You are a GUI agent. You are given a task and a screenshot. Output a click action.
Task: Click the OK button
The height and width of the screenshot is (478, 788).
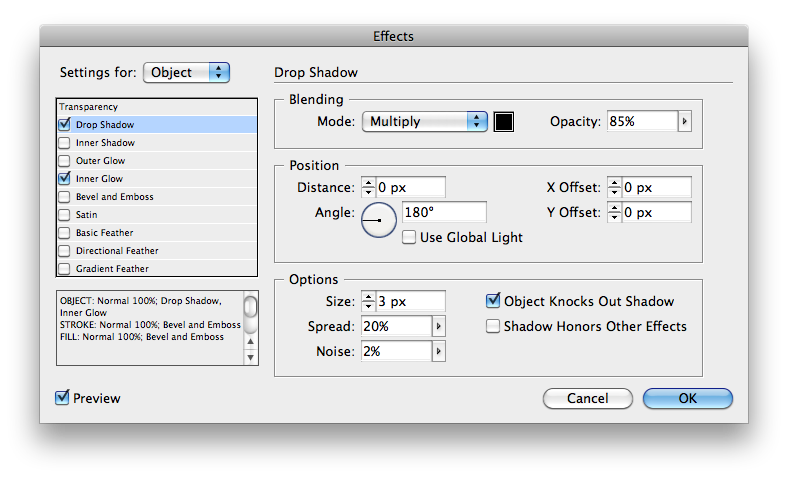click(x=687, y=398)
